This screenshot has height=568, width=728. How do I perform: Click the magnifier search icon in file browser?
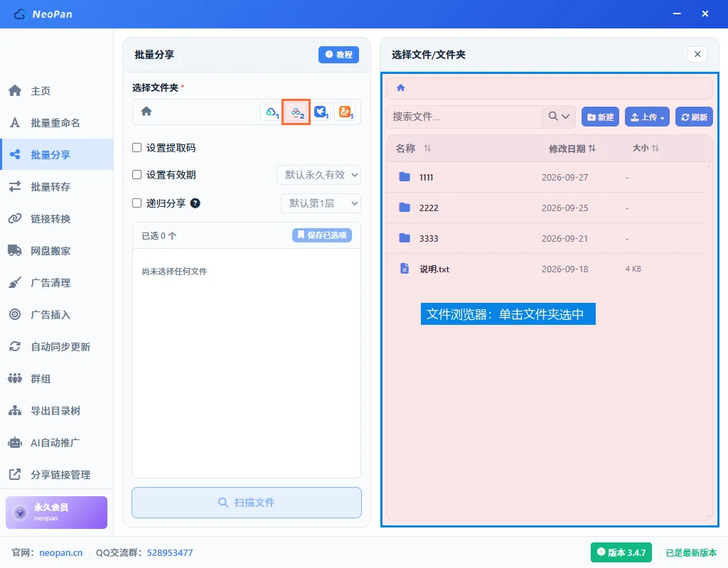point(552,116)
